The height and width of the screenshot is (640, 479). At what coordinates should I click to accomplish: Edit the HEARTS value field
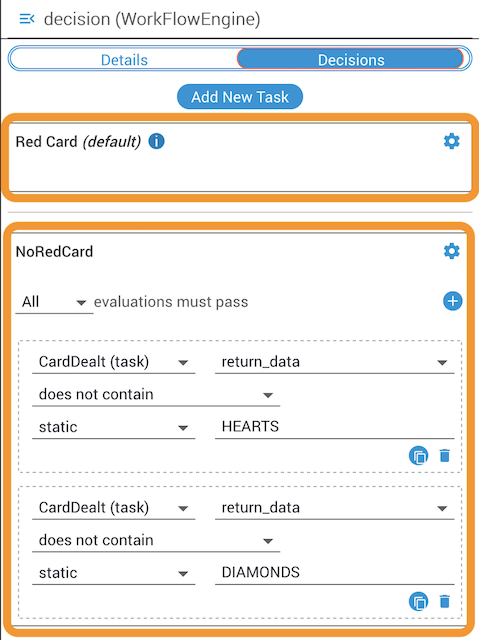coord(335,427)
